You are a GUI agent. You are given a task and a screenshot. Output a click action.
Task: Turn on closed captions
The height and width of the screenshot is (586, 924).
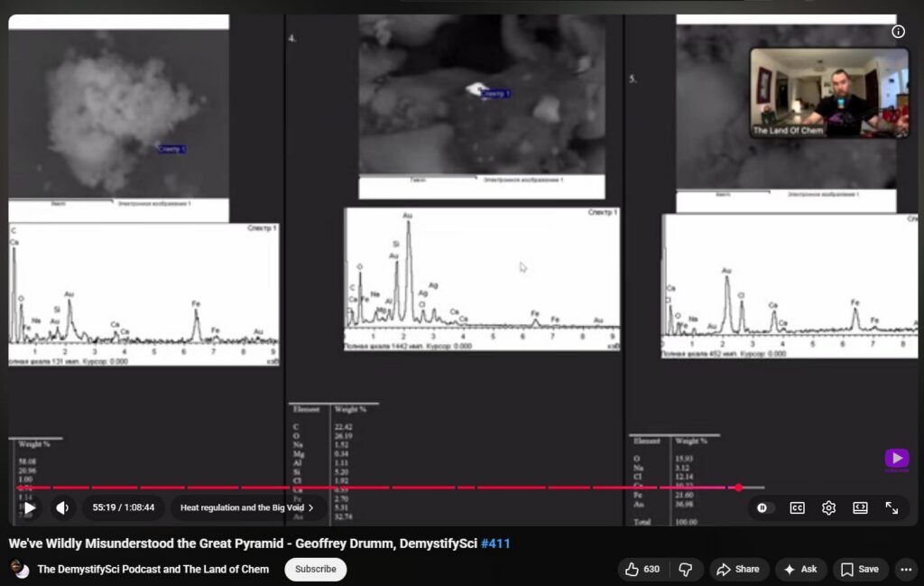[797, 508]
